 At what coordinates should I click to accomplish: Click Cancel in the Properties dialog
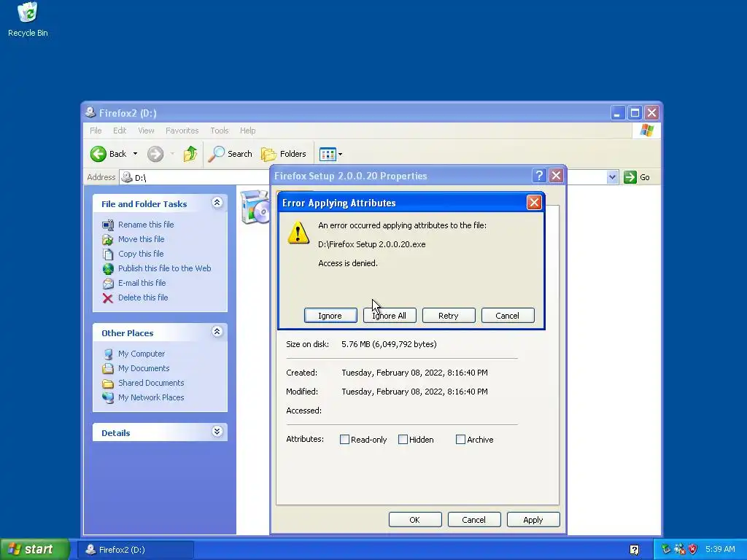474,520
